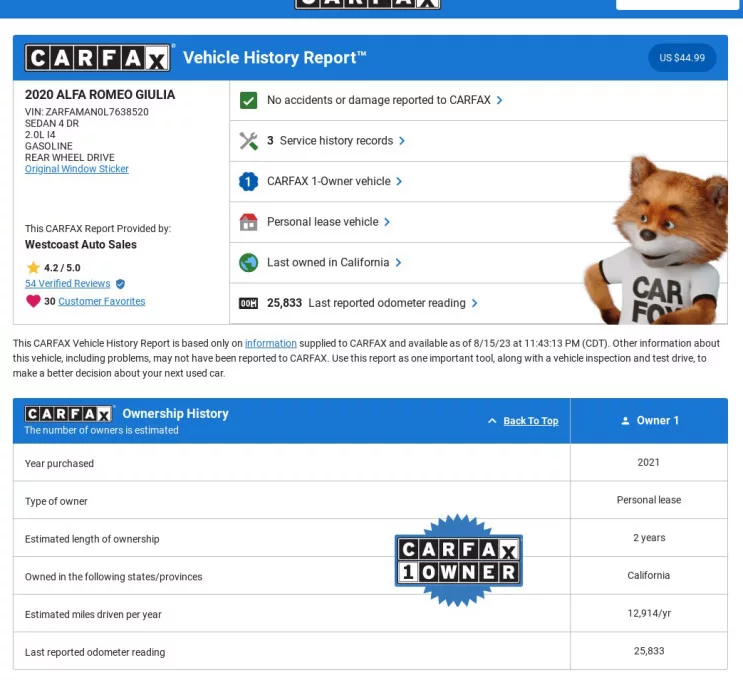Open the 54 Verified Reviews link

[x=69, y=284]
